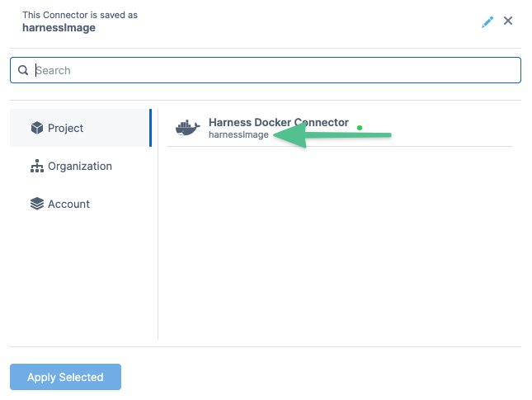Click the bold harnessImage header title
532x400 pixels.
point(59,28)
